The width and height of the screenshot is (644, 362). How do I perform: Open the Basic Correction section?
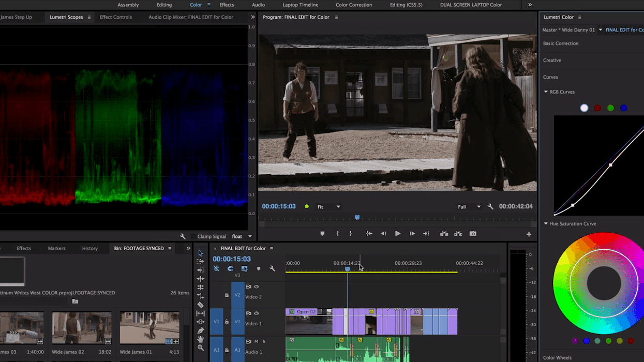(561, 43)
